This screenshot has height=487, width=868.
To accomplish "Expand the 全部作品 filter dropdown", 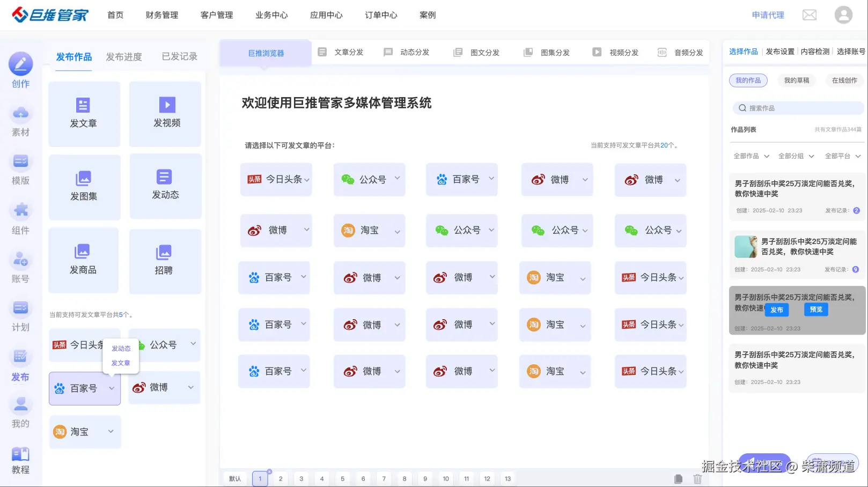I will pyautogui.click(x=751, y=156).
